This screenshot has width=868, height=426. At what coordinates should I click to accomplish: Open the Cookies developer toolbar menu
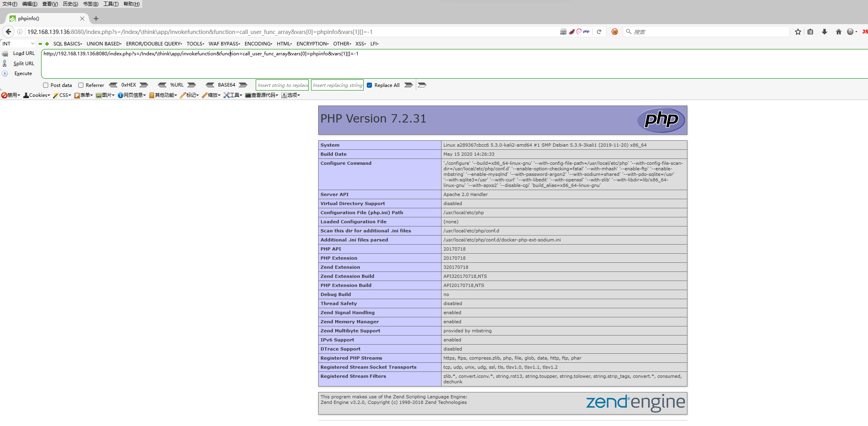click(x=37, y=95)
